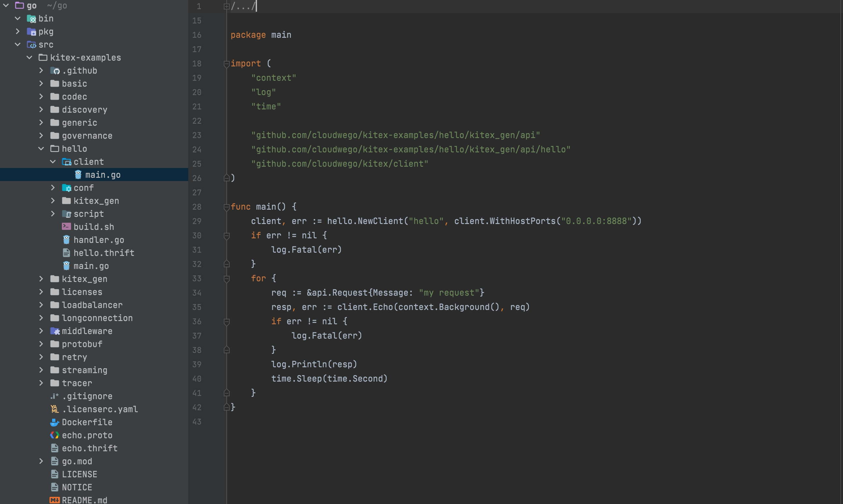
Task: Collapse the client folder chevron
Action: (x=53, y=162)
